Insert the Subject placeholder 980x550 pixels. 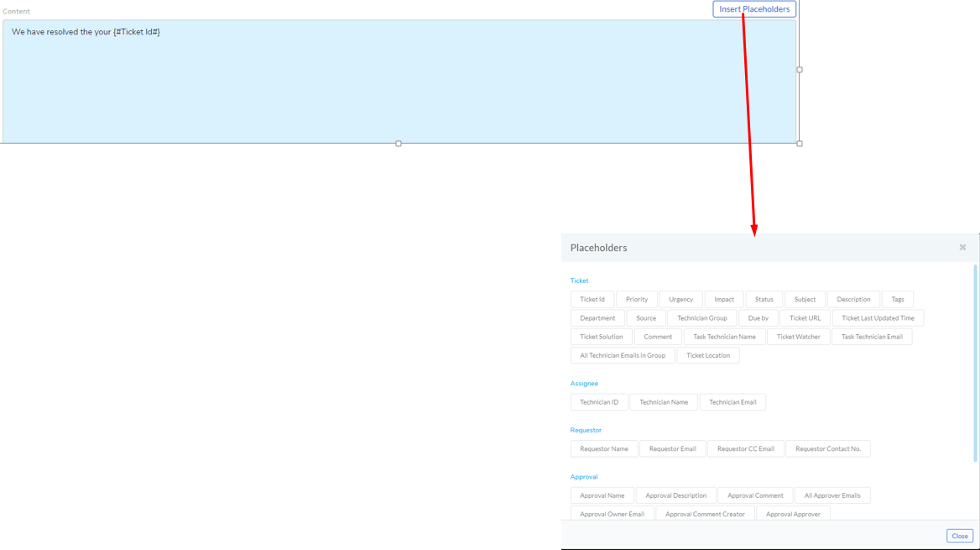point(805,300)
